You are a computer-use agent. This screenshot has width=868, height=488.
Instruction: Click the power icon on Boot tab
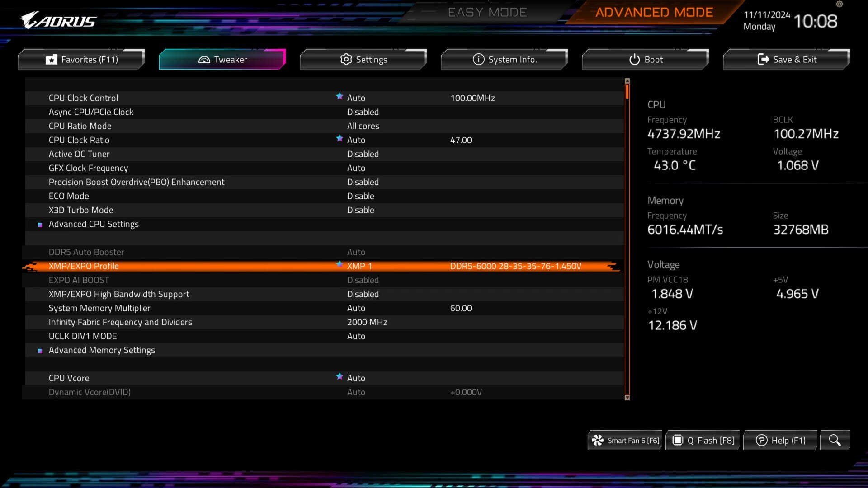pos(634,59)
